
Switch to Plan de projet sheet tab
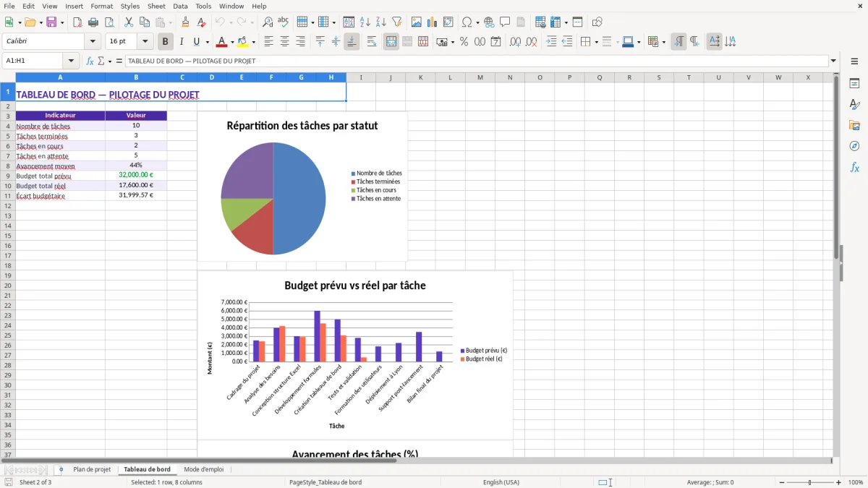tap(92, 469)
